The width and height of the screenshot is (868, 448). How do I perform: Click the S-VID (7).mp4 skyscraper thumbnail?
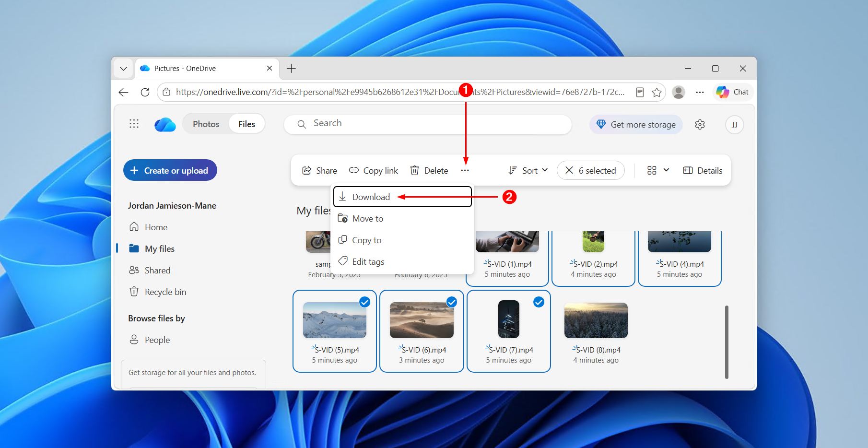point(509,319)
